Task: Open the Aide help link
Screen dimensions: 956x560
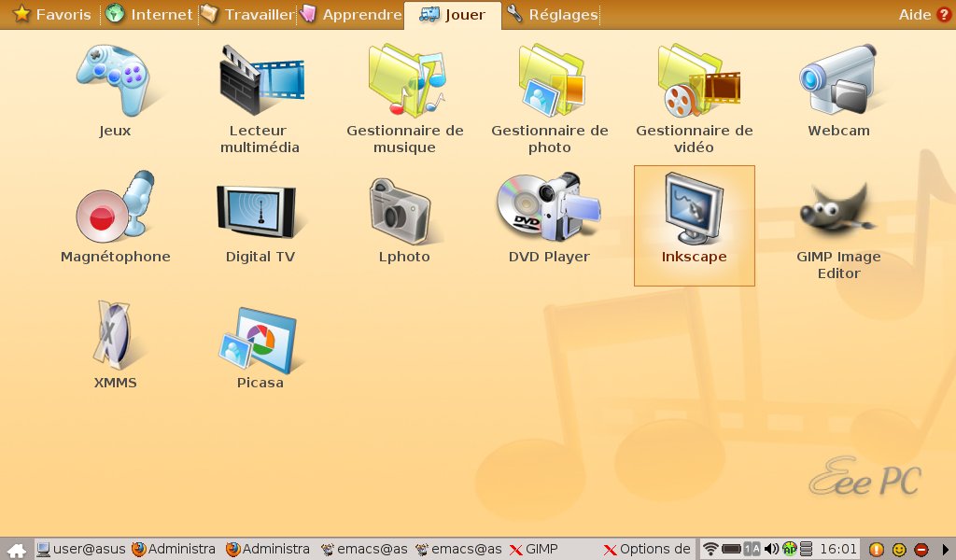Action: [x=924, y=14]
